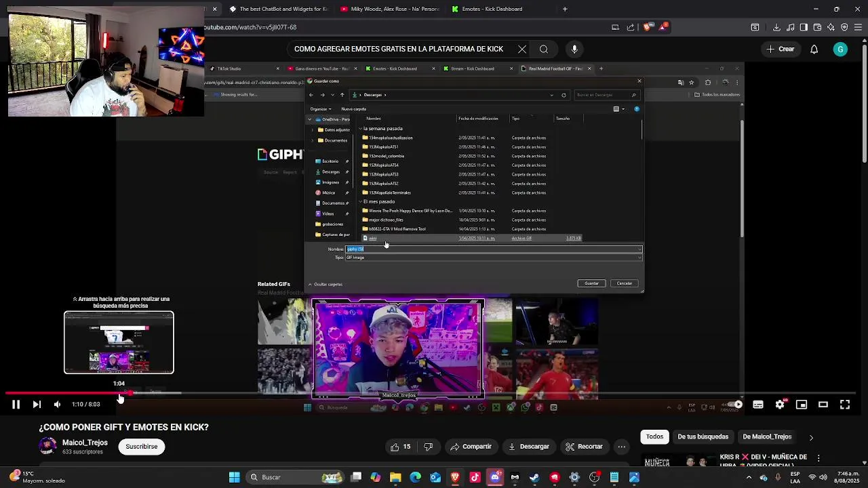Click Descargar below the video
The image size is (868, 488).
529,447
